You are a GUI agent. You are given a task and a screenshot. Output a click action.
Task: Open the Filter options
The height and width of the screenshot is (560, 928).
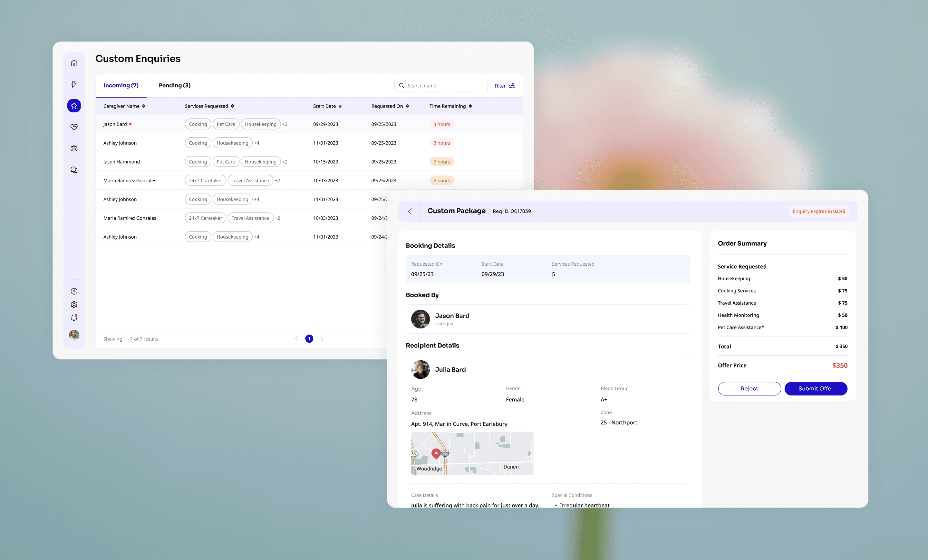pyautogui.click(x=504, y=86)
